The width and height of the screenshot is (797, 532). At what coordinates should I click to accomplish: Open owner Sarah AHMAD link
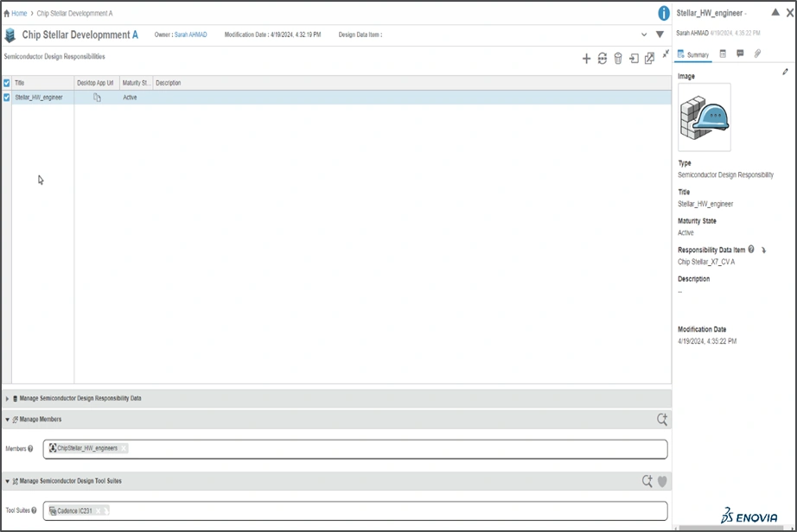click(191, 35)
